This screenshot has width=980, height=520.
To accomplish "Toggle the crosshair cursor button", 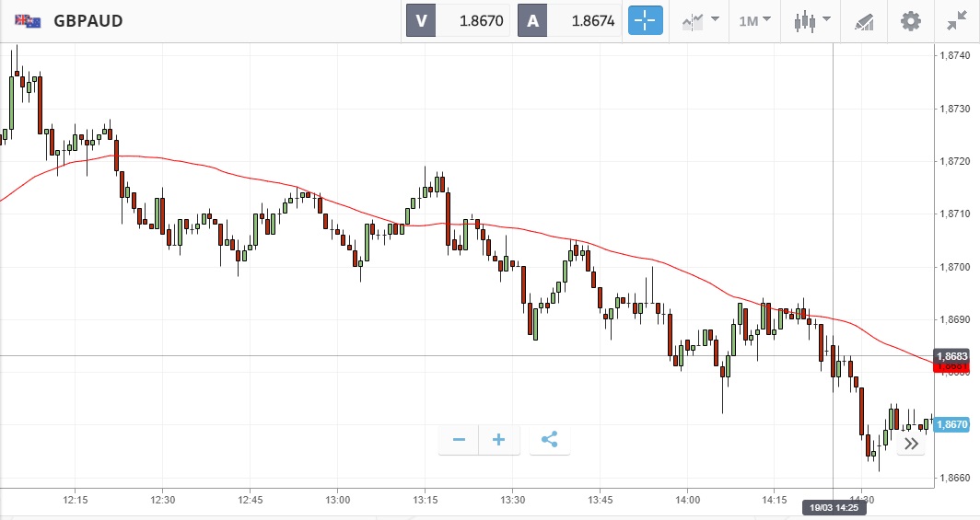I will pos(646,20).
